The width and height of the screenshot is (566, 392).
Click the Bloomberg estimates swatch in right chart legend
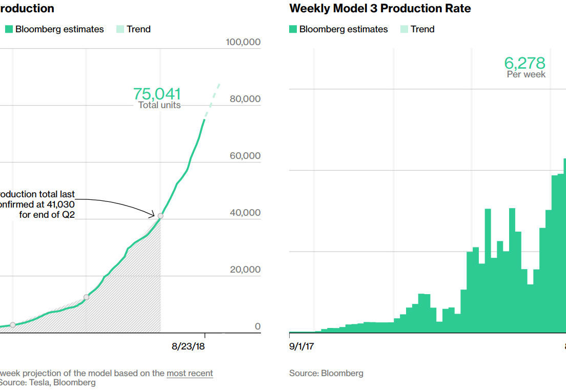[x=293, y=29]
